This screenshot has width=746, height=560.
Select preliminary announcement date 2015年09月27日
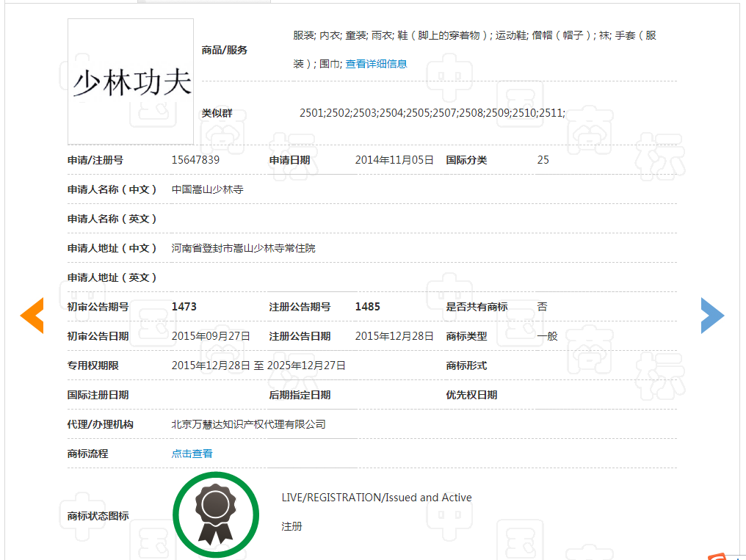211,336
